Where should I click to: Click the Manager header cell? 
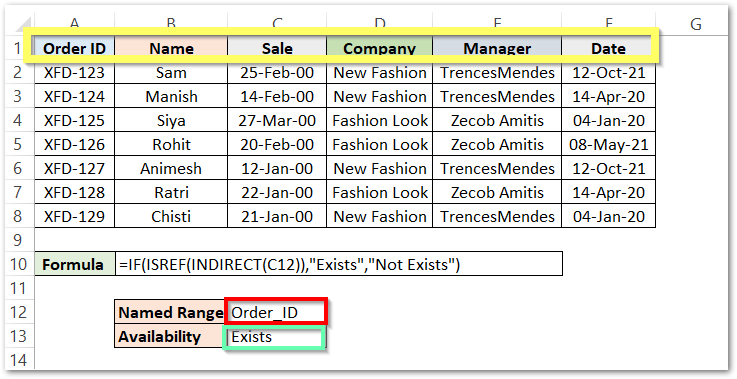(497, 48)
